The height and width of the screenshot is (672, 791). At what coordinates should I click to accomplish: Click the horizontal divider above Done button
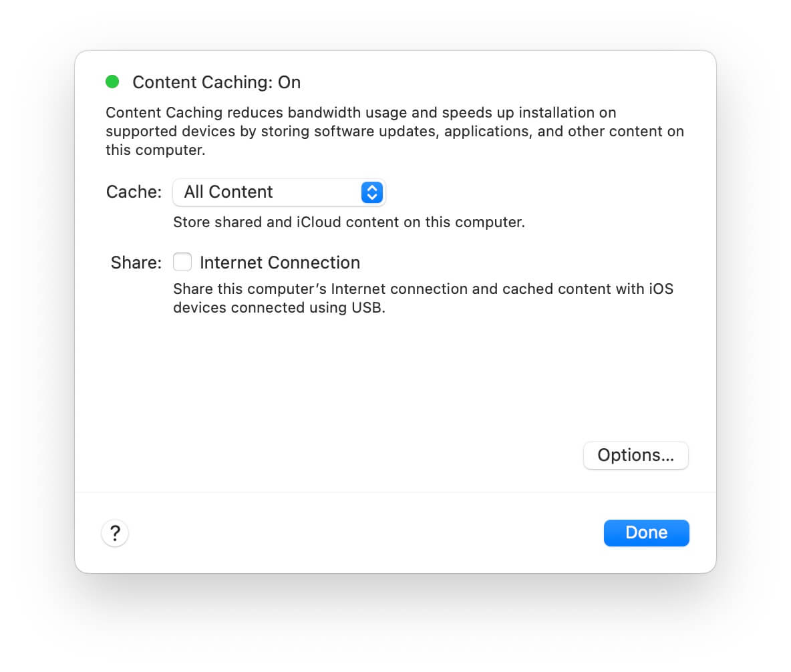pyautogui.click(x=395, y=492)
